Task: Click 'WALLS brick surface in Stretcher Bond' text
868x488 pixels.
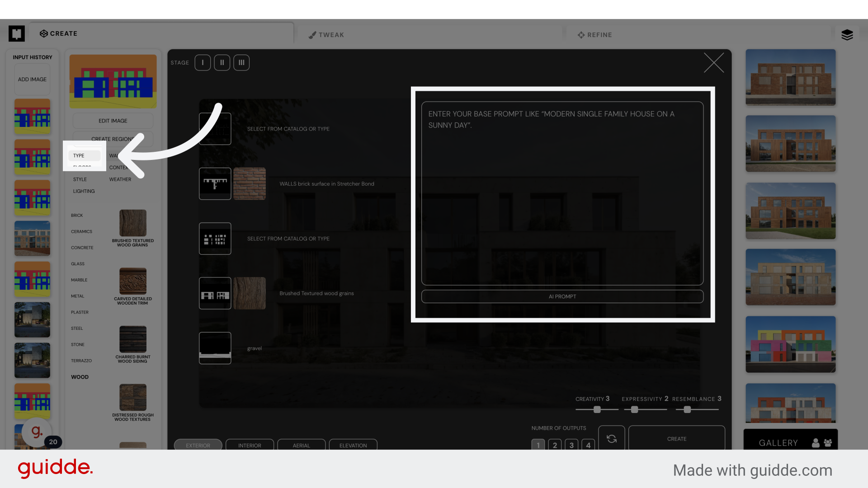Action: pos(327,184)
